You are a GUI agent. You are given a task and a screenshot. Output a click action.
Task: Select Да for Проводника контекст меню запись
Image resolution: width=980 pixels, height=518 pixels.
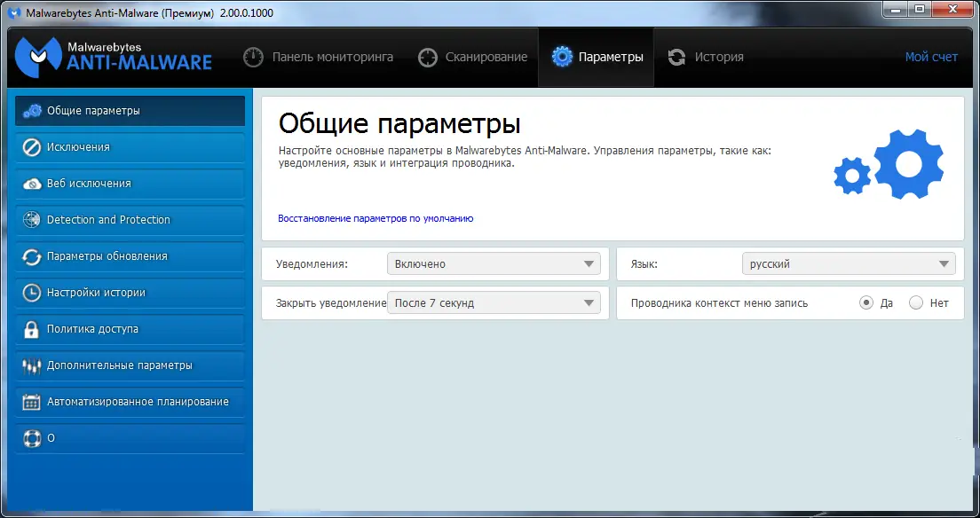[x=866, y=303]
